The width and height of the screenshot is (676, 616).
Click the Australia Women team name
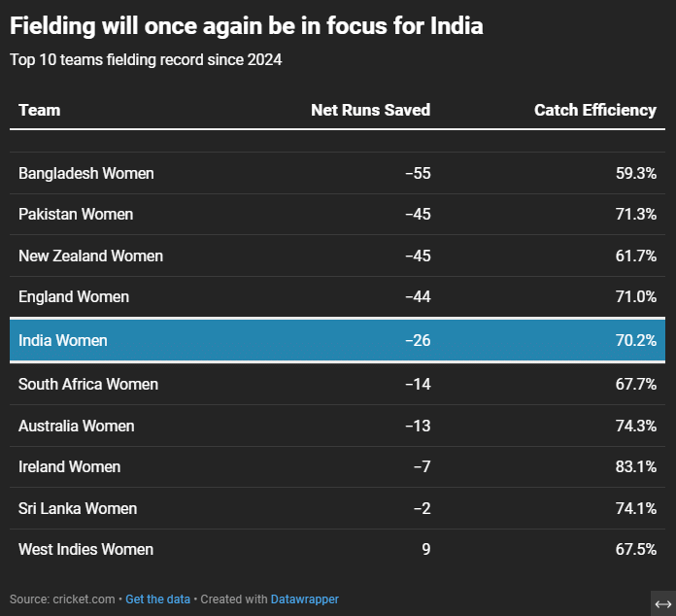click(x=77, y=426)
